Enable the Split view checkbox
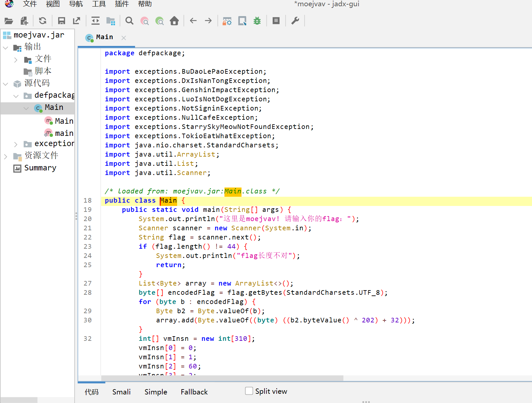532x403 pixels. pos(249,391)
